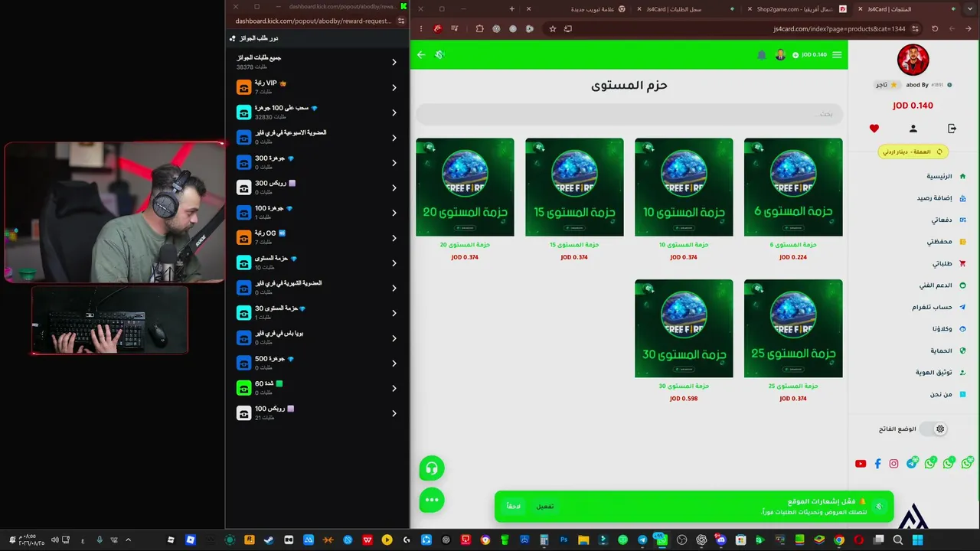The height and width of the screenshot is (551, 980).
Task: Click the enable notifications button
Action: pos(544,507)
